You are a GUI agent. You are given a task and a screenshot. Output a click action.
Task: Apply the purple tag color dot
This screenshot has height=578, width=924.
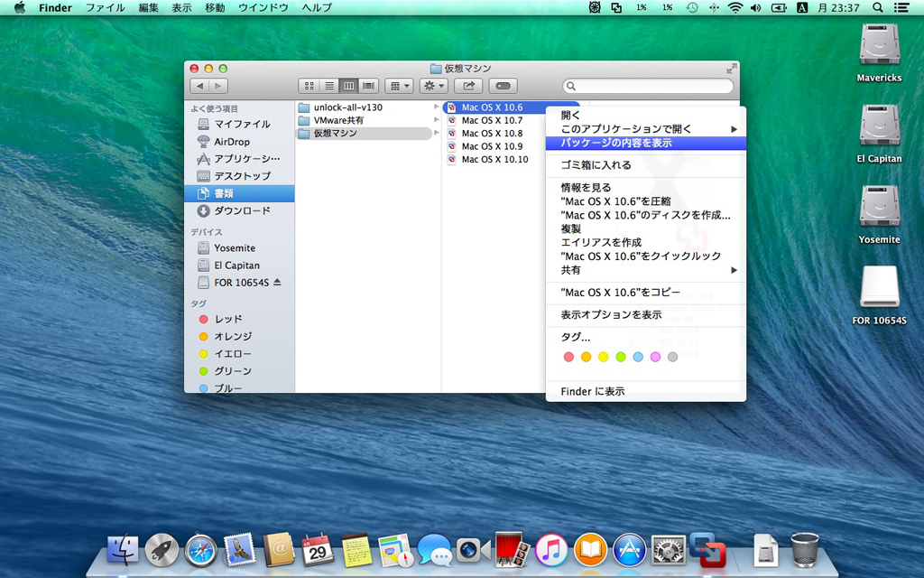tap(655, 357)
